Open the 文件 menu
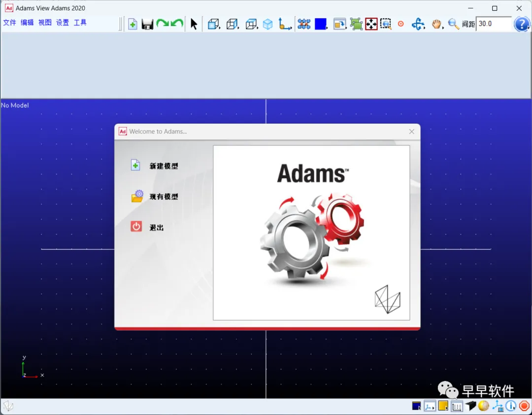532x415 pixels. (x=9, y=22)
